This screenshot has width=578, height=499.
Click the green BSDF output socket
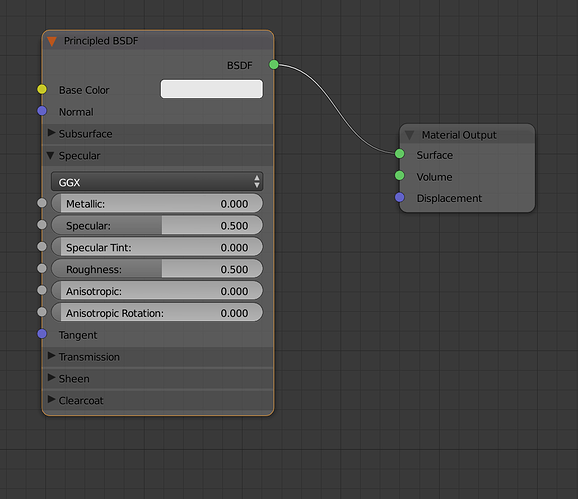click(x=274, y=65)
